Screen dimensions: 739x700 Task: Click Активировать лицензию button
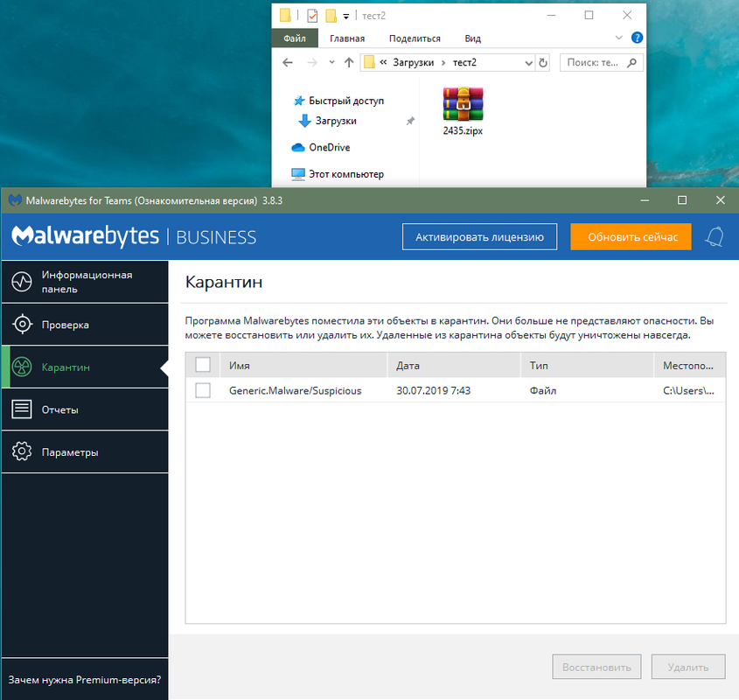point(479,237)
